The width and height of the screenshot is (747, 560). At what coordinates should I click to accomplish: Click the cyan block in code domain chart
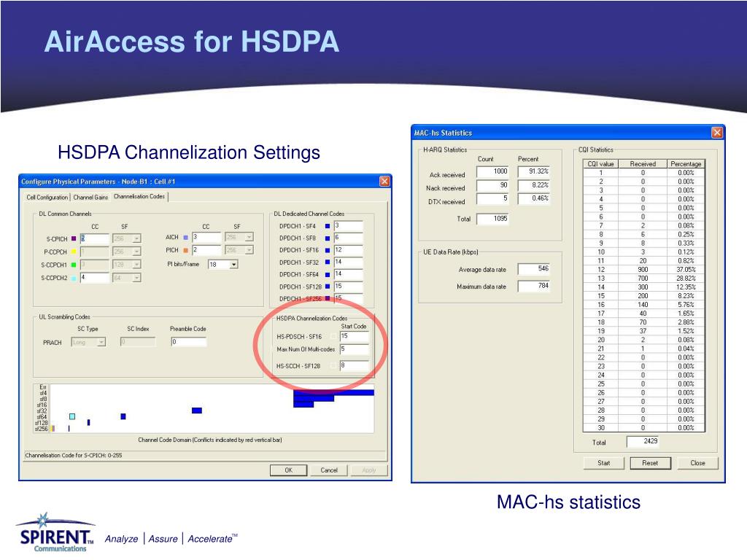click(x=72, y=416)
